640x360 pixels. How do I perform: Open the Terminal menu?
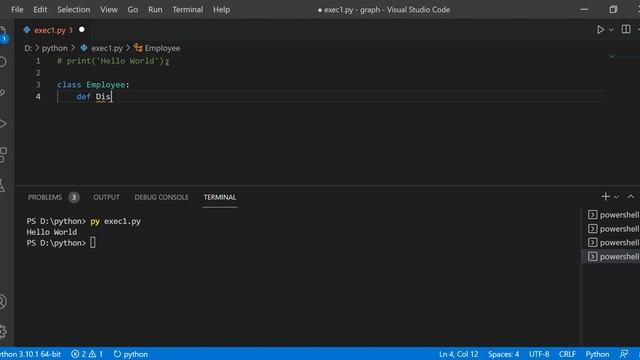(187, 9)
